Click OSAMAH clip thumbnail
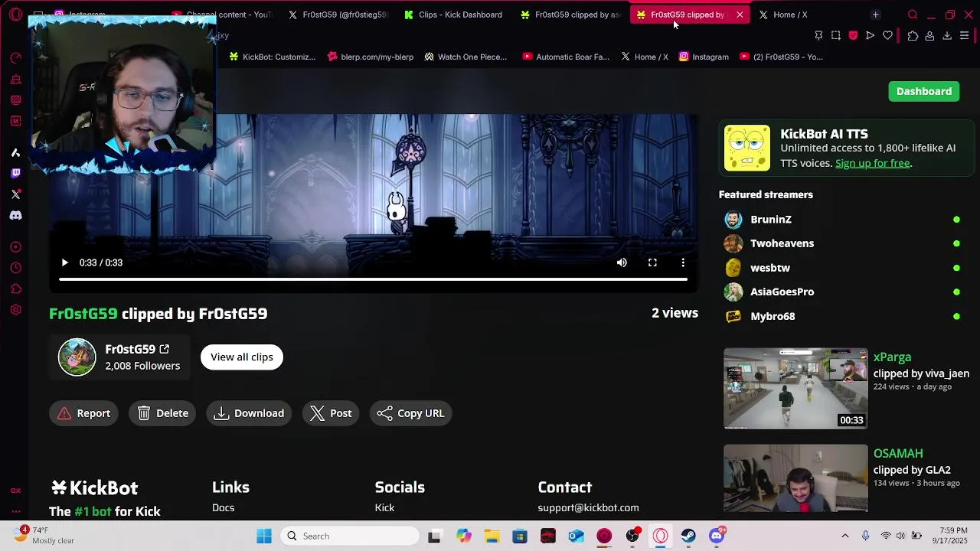The width and height of the screenshot is (980, 551). point(795,478)
